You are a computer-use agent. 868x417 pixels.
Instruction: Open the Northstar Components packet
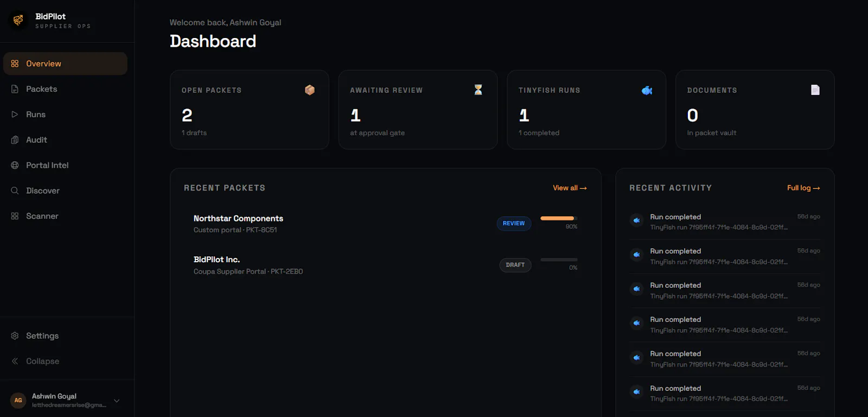point(385,224)
